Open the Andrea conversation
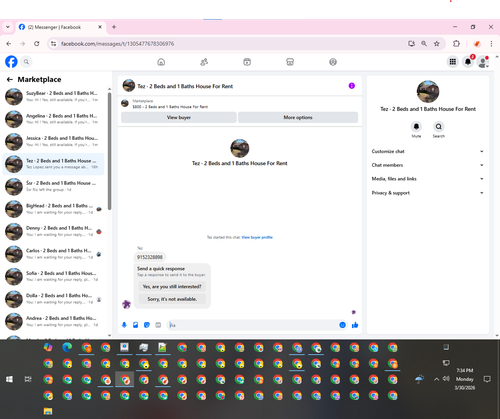The width and height of the screenshot is (500, 419). point(53,321)
